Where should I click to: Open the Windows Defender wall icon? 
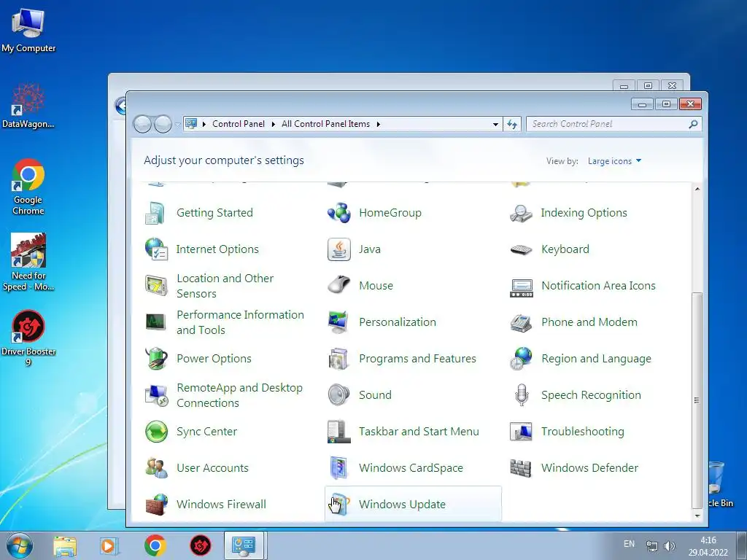(521, 468)
